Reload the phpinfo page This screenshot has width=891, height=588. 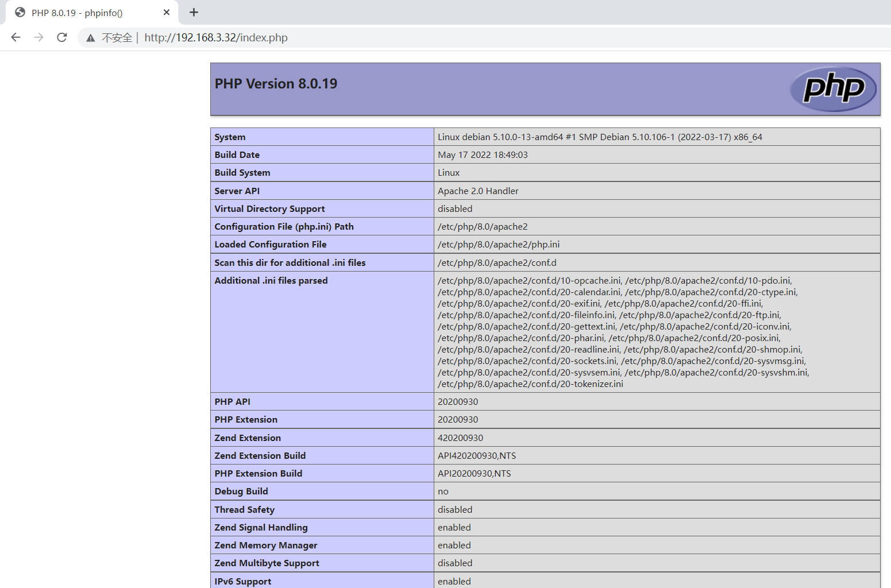point(62,37)
